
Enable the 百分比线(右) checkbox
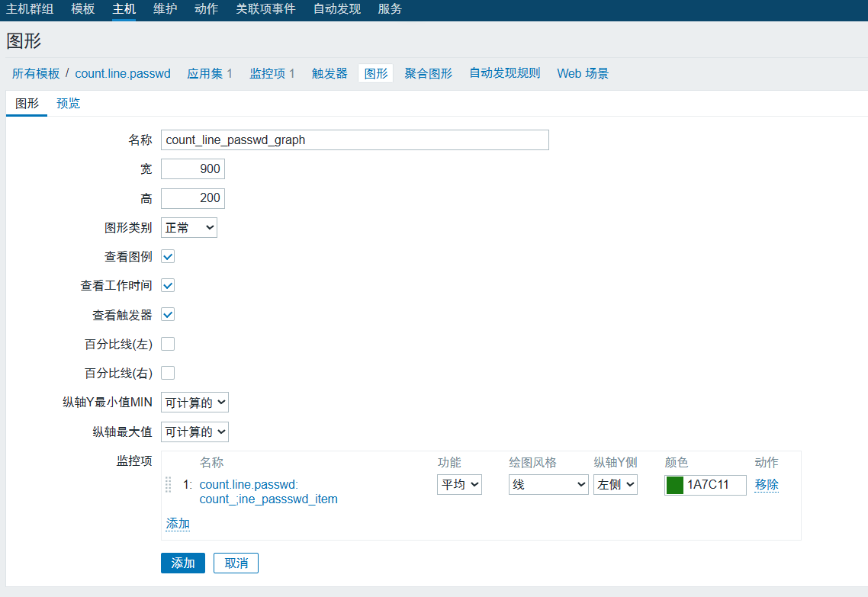(x=168, y=373)
